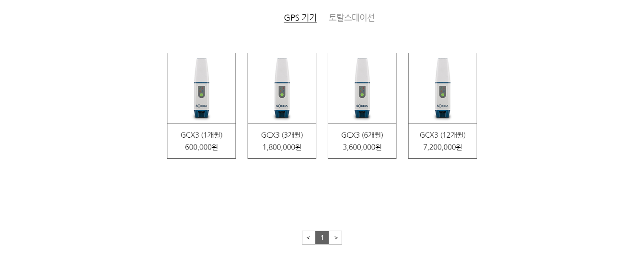Click the GCX3 (6개월) product title

pyautogui.click(x=362, y=135)
